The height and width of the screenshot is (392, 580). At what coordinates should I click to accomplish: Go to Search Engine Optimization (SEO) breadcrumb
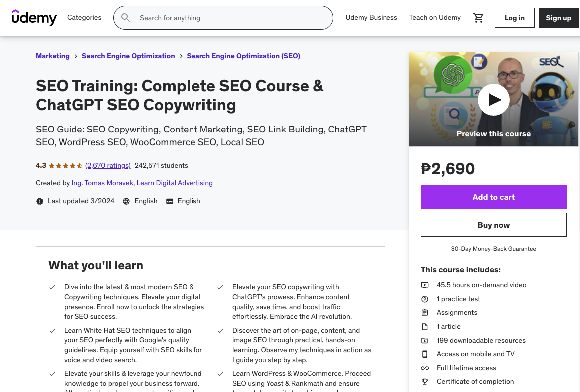click(x=243, y=56)
